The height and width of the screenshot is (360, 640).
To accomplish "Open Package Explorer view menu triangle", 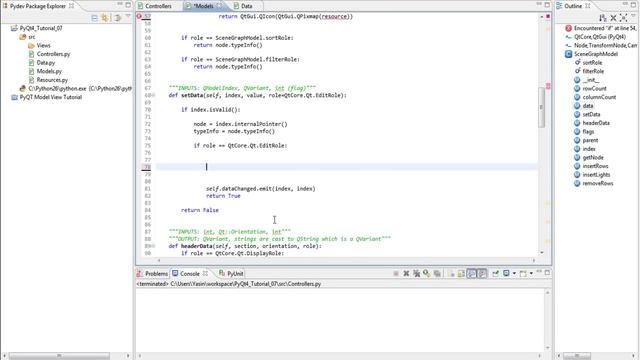I will pyautogui.click(x=128, y=16).
